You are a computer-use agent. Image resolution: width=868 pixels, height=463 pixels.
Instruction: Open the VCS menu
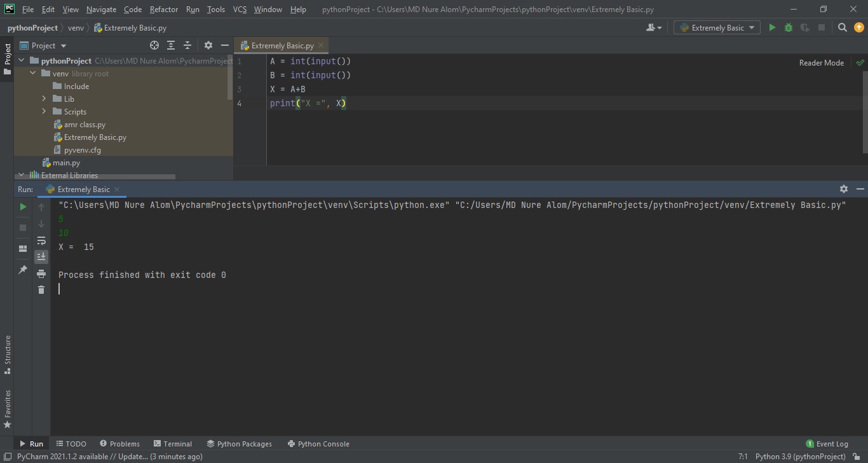(240, 10)
